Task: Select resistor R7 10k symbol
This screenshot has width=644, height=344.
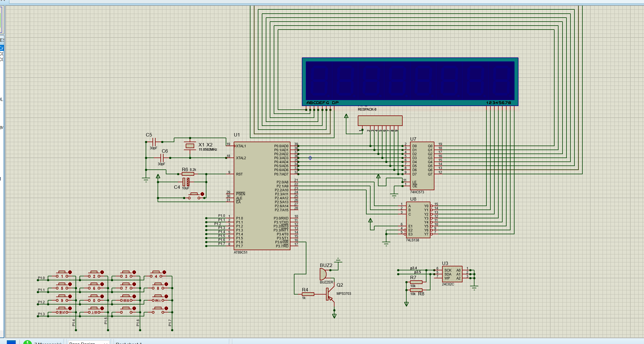Action: (416, 282)
